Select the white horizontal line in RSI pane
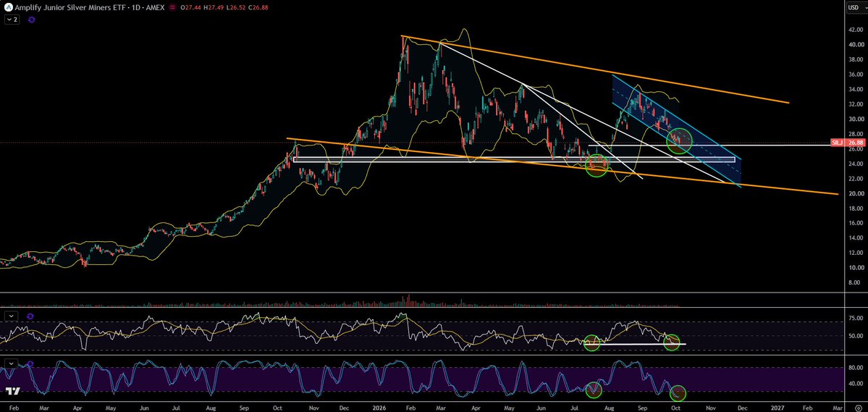Viewport: 868px width, 412px height. pos(635,344)
